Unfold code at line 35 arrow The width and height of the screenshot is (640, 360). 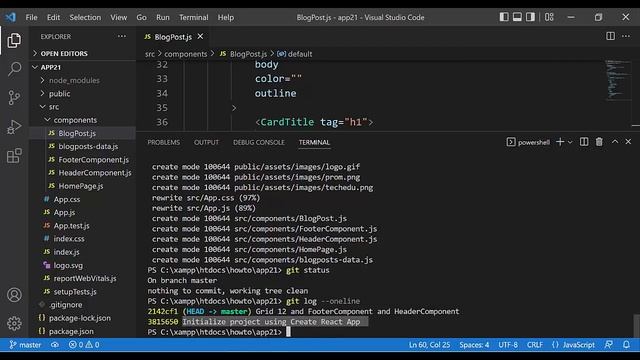(234, 108)
